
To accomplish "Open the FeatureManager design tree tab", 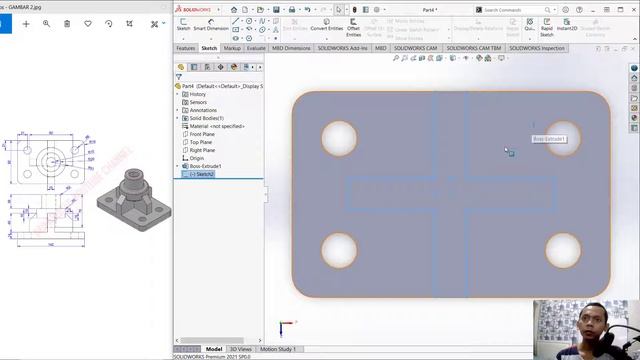I will click(x=181, y=67).
